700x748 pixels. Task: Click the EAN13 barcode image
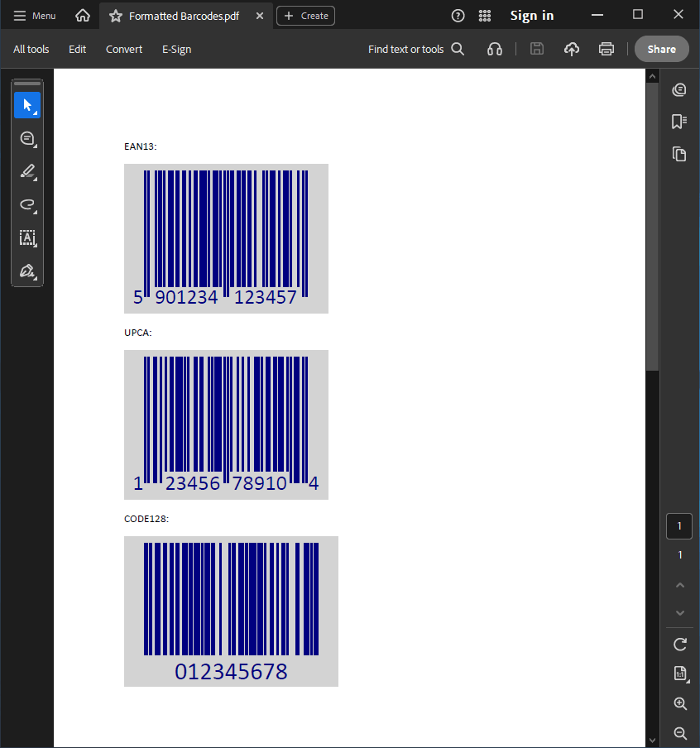[226, 238]
